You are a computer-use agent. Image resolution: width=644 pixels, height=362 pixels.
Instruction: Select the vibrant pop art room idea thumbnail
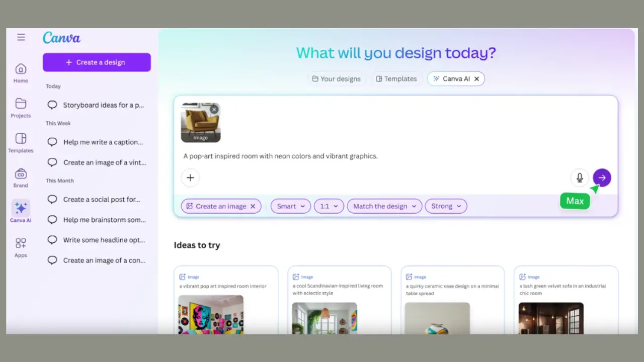click(211, 315)
